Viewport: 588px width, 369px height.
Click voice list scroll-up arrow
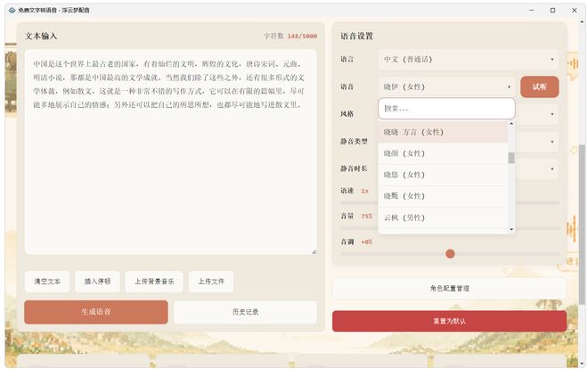[x=511, y=124]
